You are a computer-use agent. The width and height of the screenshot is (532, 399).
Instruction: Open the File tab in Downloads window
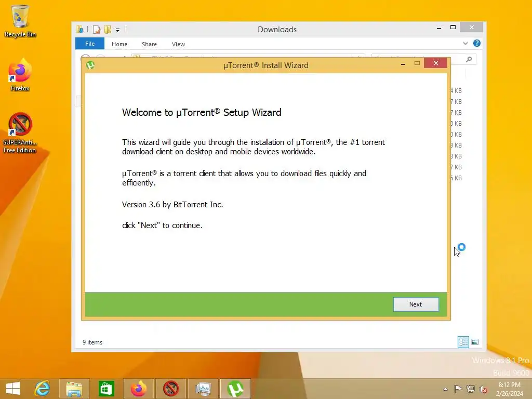[x=90, y=44]
